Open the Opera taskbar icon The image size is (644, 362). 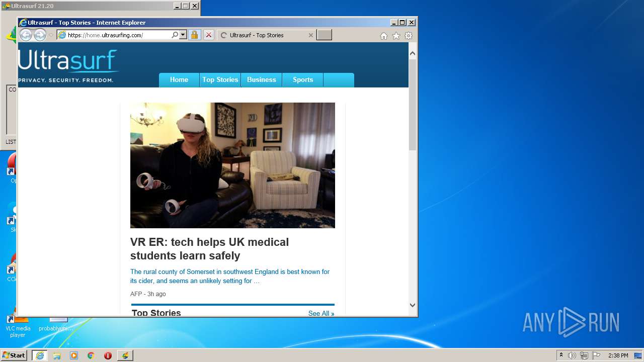[108, 355]
